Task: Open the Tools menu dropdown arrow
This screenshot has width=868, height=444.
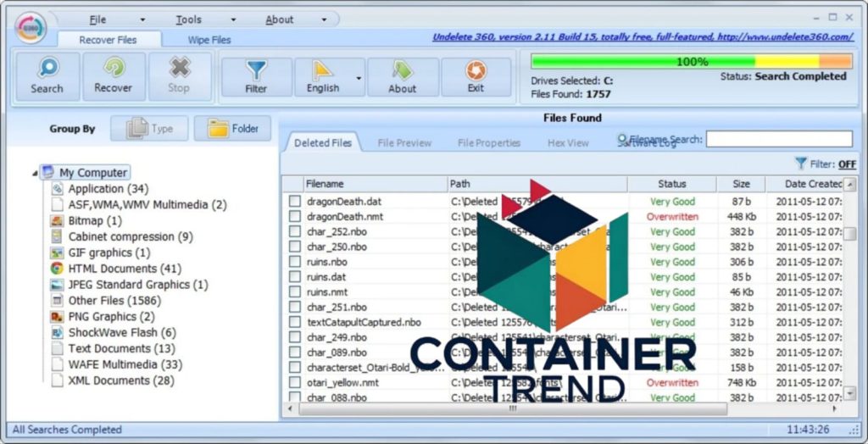Action: coord(233,20)
